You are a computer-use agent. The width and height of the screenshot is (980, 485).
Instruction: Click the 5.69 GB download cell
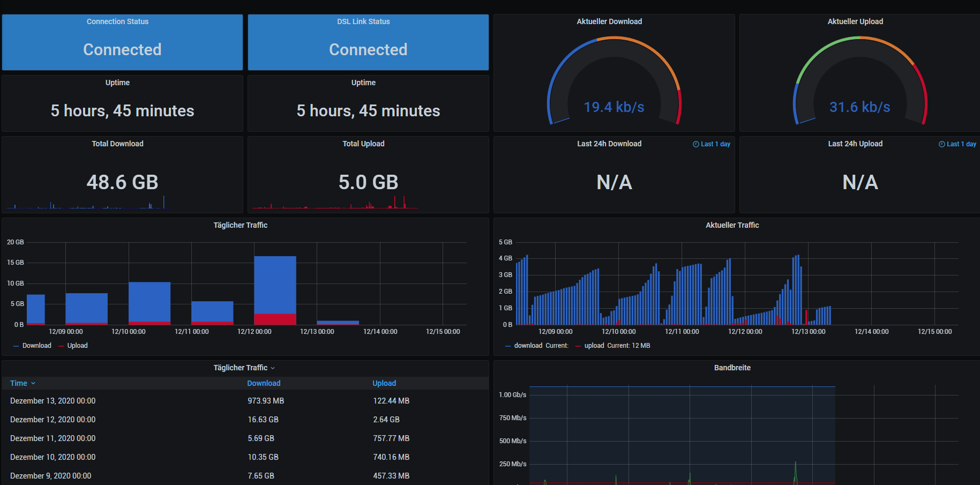tap(261, 438)
